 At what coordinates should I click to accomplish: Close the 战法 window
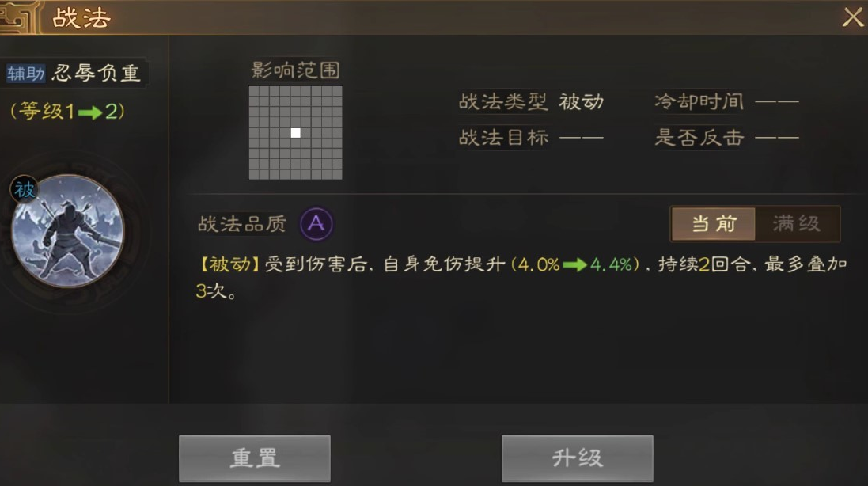pos(853,17)
